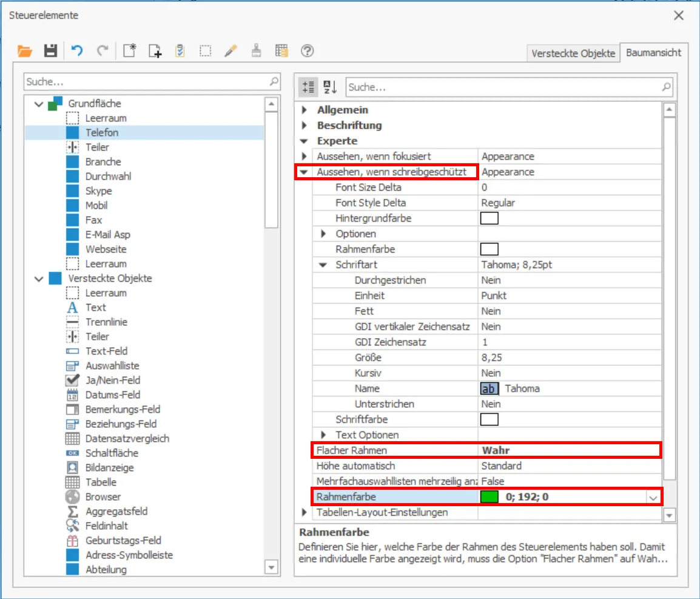The image size is (700, 599).
Task: Close the Steuerelemente dialog
Action: [679, 15]
